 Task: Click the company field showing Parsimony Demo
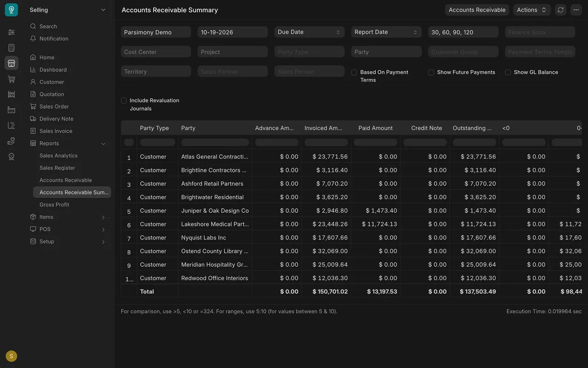156,32
